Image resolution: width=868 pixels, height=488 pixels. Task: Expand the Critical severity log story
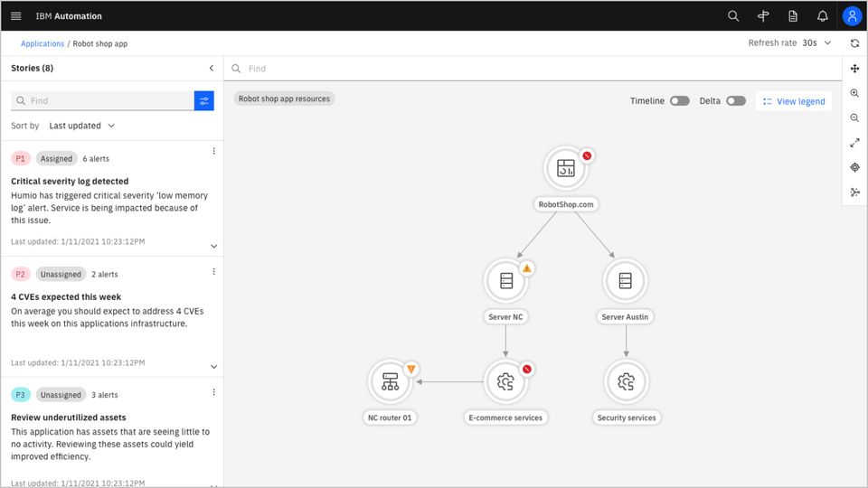[213, 246]
